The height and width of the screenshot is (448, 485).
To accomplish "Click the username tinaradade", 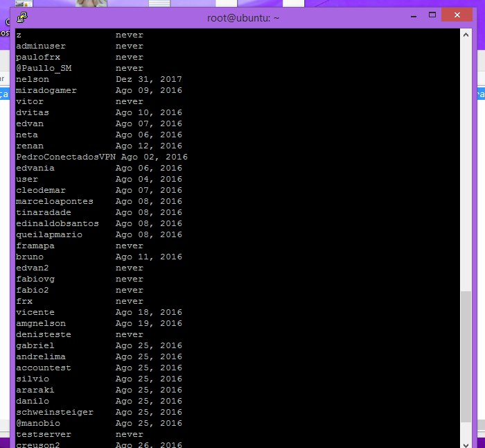I will point(44,212).
